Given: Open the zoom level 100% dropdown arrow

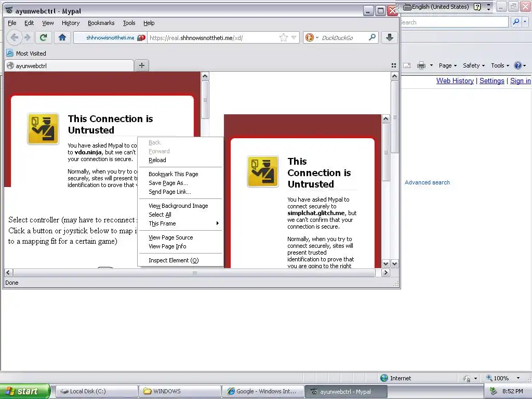Looking at the screenshot, I should (x=518, y=378).
